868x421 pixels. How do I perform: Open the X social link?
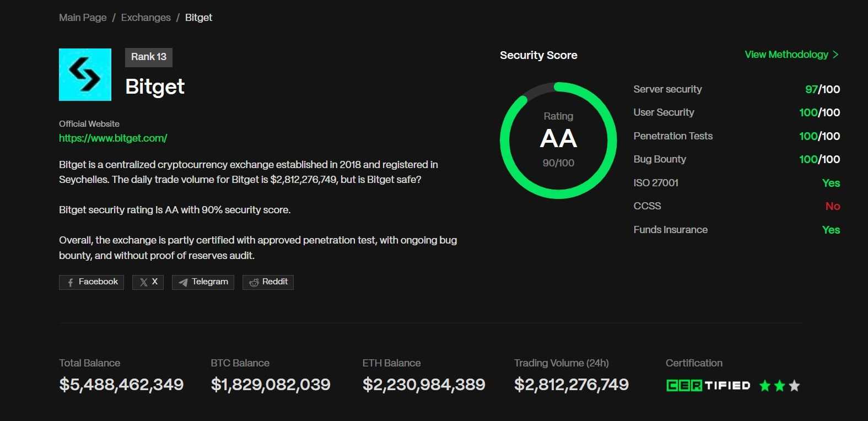(x=148, y=282)
